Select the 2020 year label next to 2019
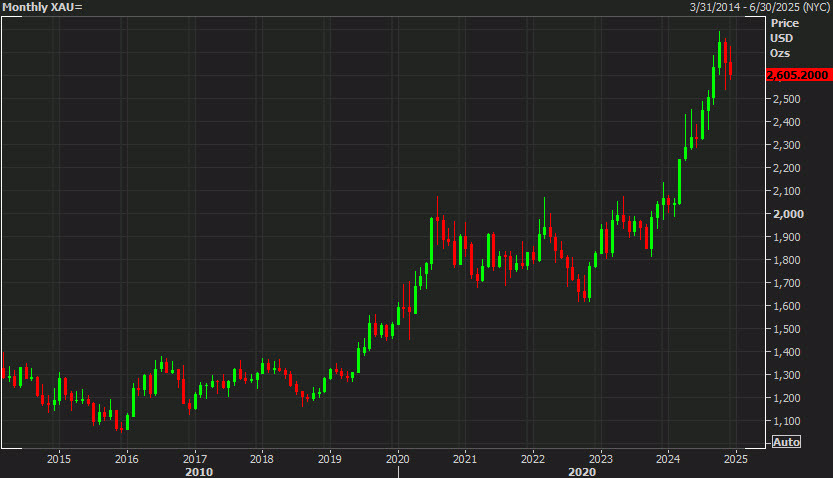This screenshot has height=478, width=833. [x=397, y=459]
